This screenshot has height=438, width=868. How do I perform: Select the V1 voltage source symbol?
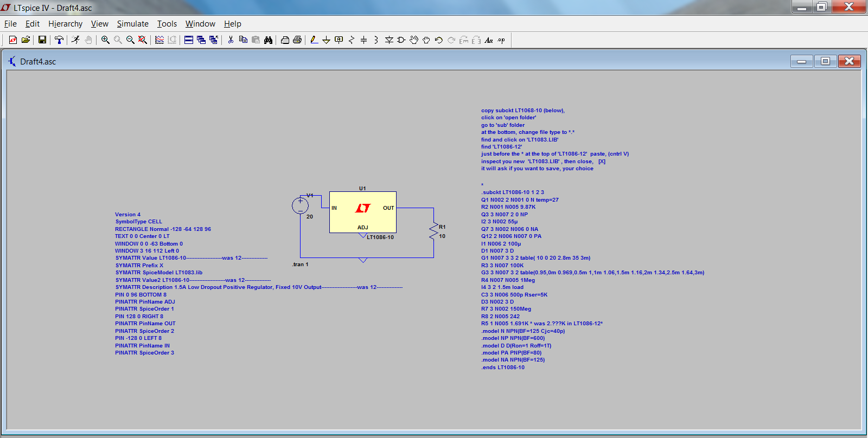pos(300,205)
